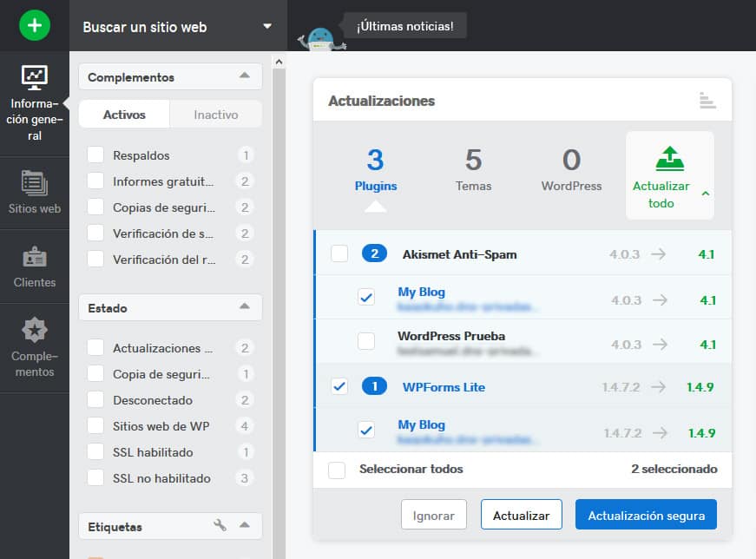Switch to the Inactivo tab
Viewport: 756px width, 559px height.
[215, 115]
